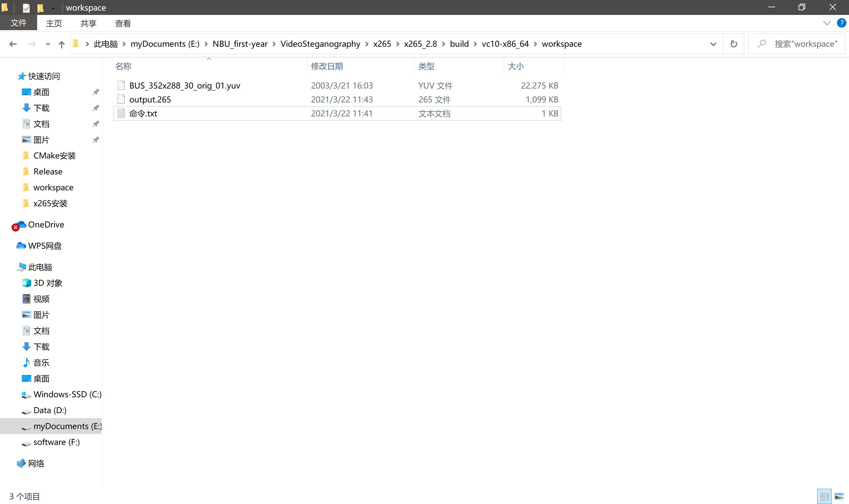Click the x265安装 folder in sidebar
Screen dimensions: 849x504
point(50,203)
